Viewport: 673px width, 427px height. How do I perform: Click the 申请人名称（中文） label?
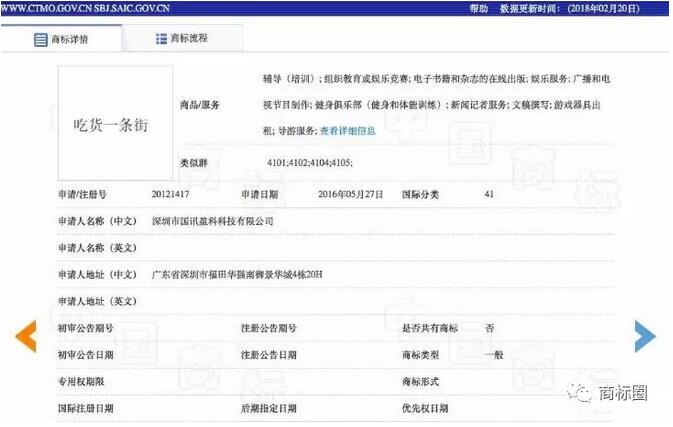click(97, 221)
